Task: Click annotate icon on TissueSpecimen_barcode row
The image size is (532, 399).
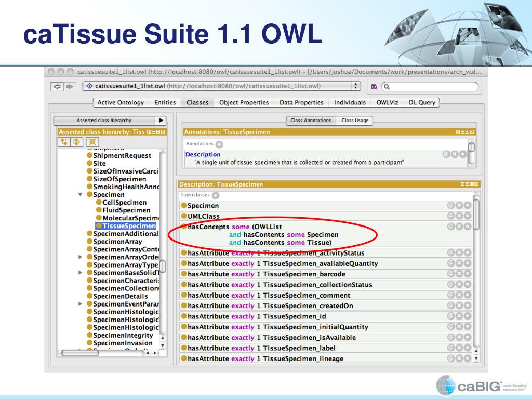Action: [450, 273]
